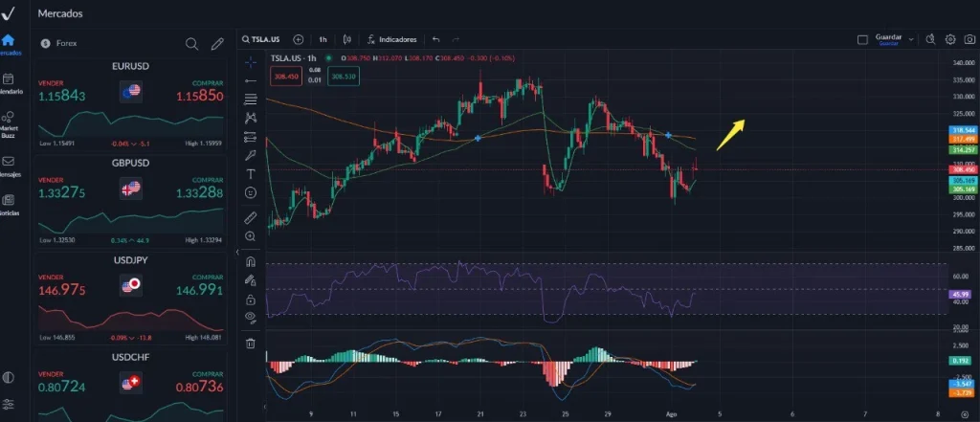The width and height of the screenshot is (980, 422).
Task: Add a symbol to compare with plus icon
Action: pyautogui.click(x=299, y=39)
